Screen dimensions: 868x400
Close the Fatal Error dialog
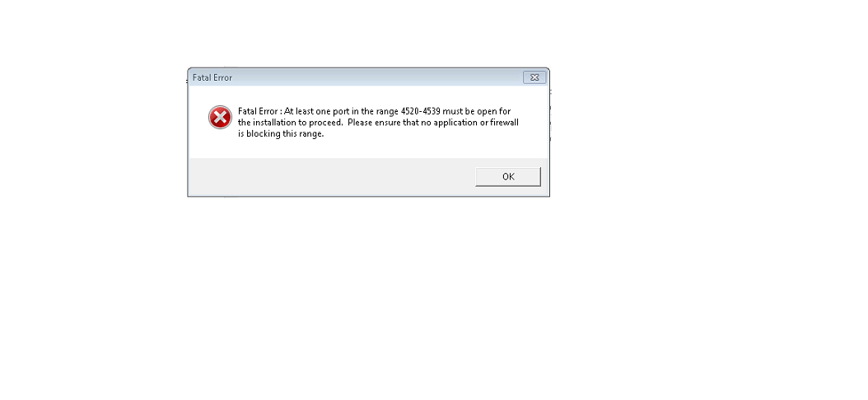(x=534, y=77)
